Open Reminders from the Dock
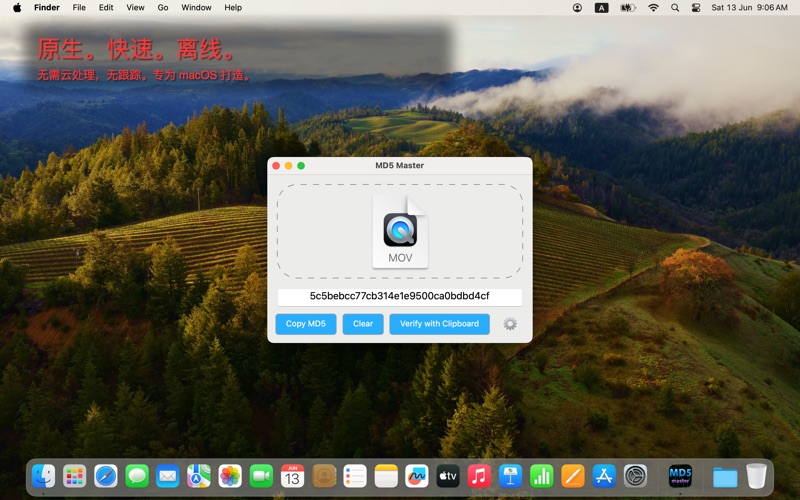This screenshot has width=800, height=500. pos(355,476)
